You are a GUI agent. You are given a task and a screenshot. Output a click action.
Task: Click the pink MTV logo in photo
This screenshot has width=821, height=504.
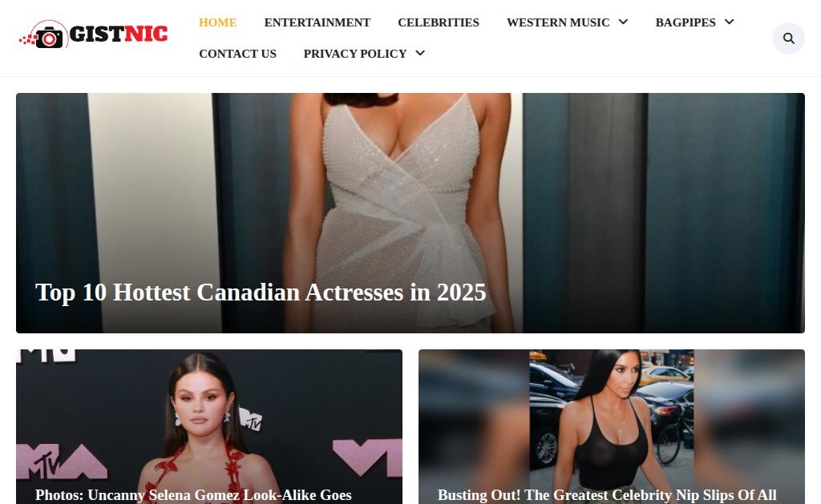point(61,461)
